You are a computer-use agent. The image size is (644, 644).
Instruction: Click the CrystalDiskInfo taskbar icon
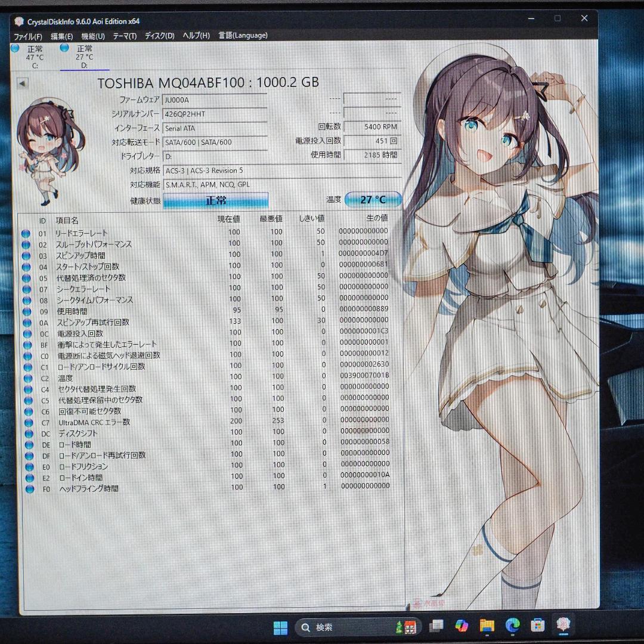coord(563,625)
